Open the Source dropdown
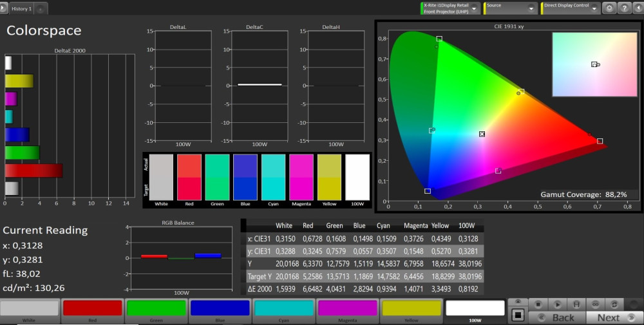This screenshot has width=644, height=325. pos(532,8)
